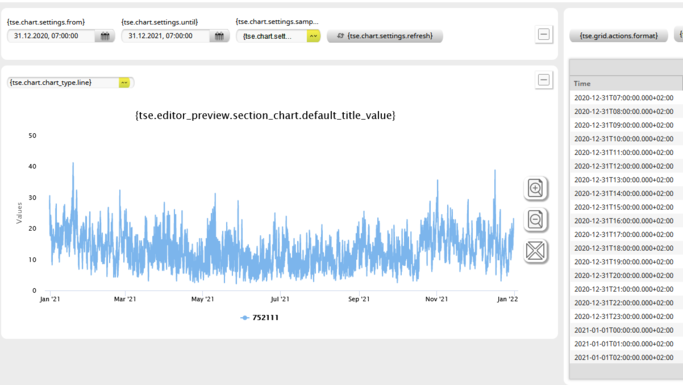Select row 2020-12-31T17:00:00.000+02:00
This screenshot has height=385, width=683.
[x=626, y=234]
